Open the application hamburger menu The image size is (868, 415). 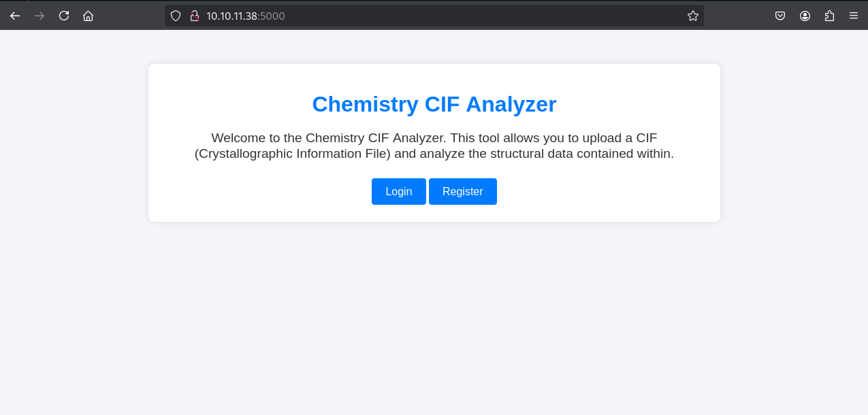[x=853, y=16]
